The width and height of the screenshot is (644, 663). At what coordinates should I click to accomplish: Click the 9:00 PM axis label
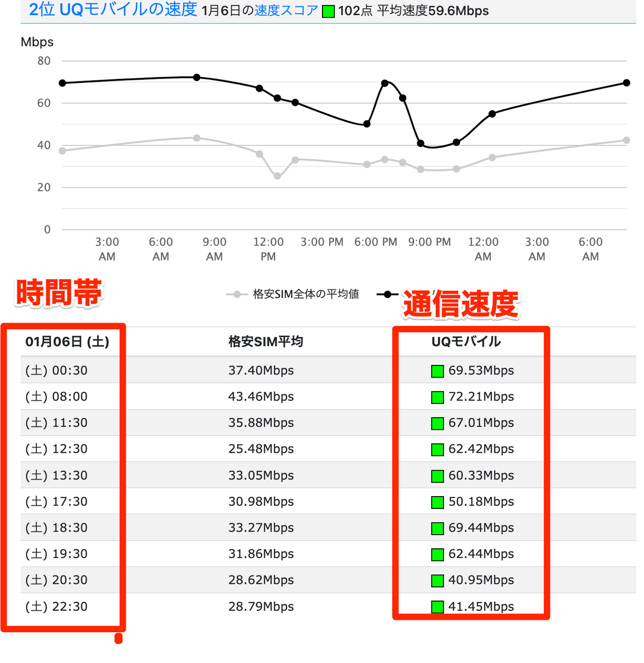(429, 242)
